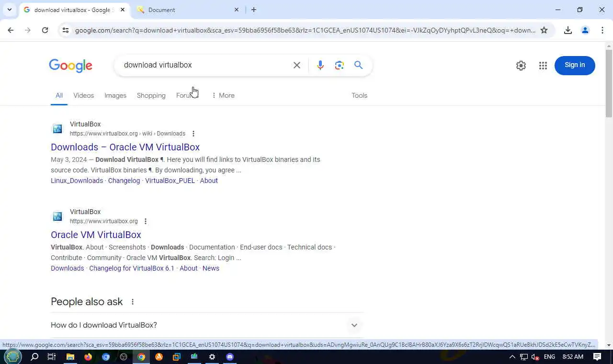The width and height of the screenshot is (613, 364).
Task: Open the tab search dropdown arrow
Action: (x=9, y=10)
